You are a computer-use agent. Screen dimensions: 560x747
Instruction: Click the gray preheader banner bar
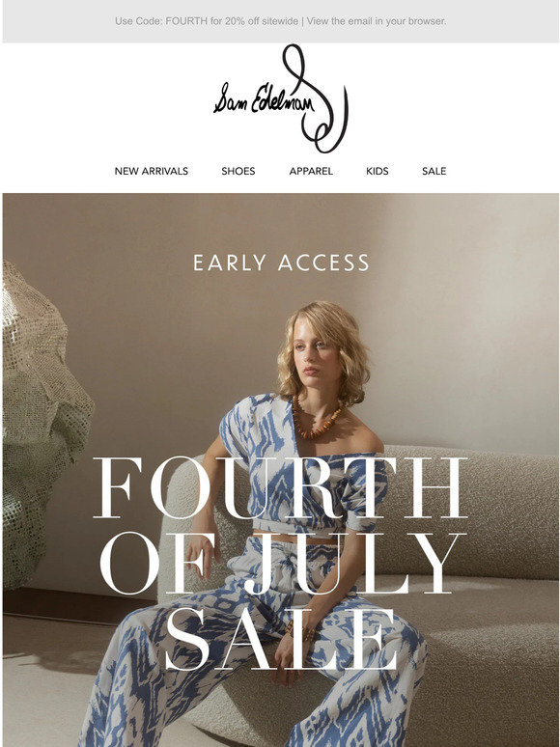[x=281, y=21]
